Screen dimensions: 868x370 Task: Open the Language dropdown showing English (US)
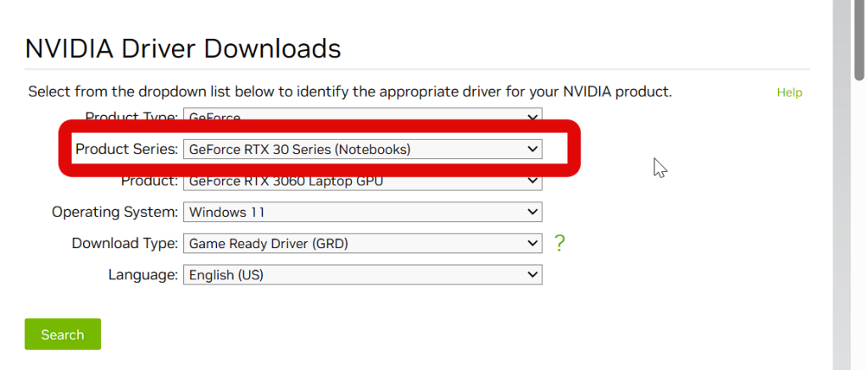tap(363, 275)
